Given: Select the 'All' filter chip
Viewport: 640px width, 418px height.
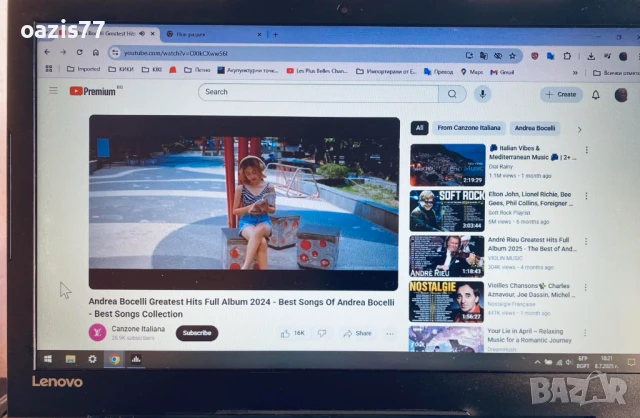Looking at the screenshot, I should (420, 128).
